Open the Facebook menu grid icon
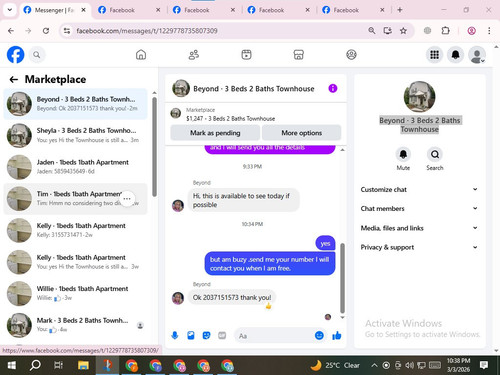 (434, 55)
